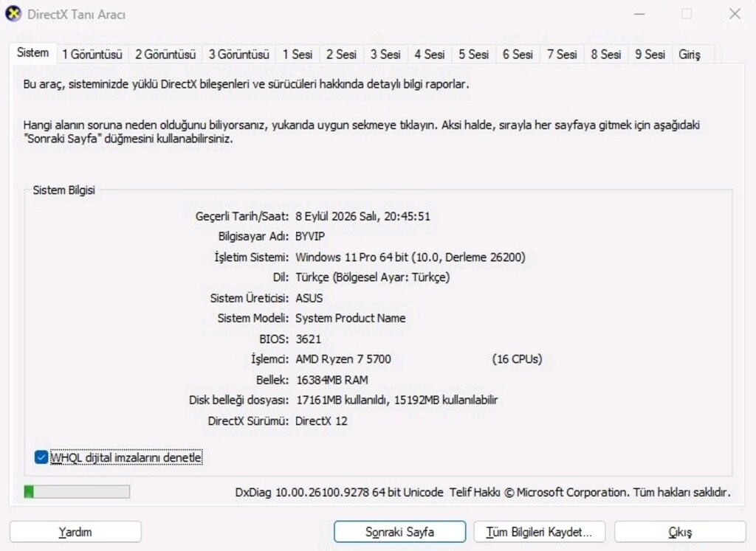Click the DirectX Tanı Aracı title icon
Viewport: 756px width, 551px height.
point(13,14)
